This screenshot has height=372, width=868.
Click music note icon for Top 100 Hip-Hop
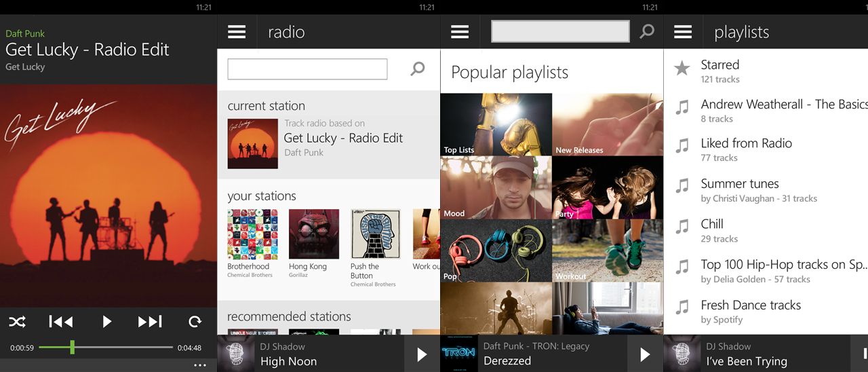(x=682, y=267)
